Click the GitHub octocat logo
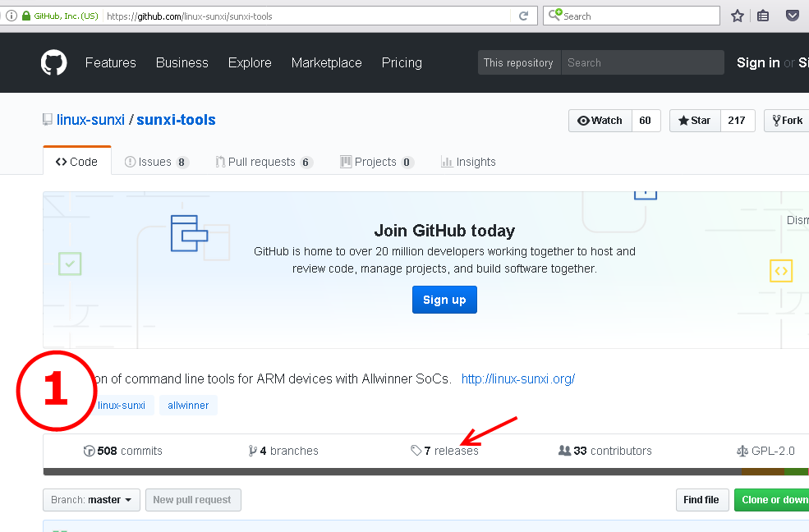This screenshot has height=532, width=809. click(x=53, y=63)
